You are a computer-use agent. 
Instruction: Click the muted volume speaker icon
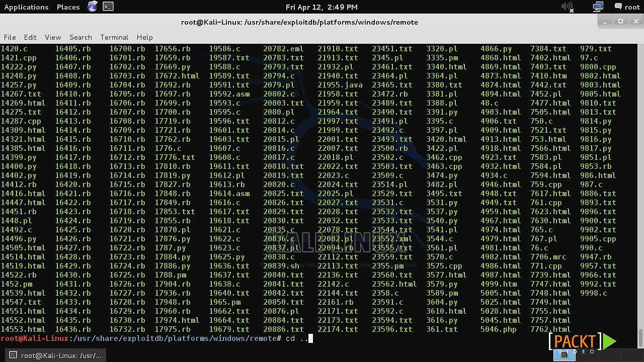tap(568, 7)
